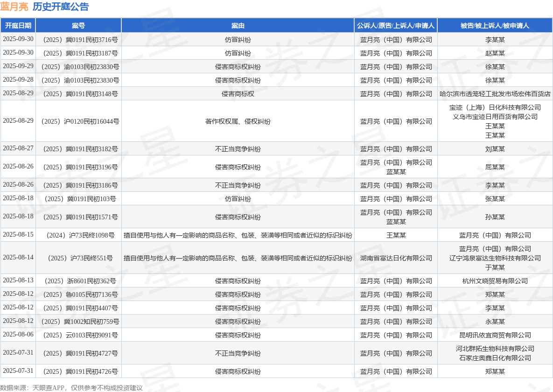Select the date 2025-09-29
Image resolution: width=553 pixels, height=392 pixels.
pyautogui.click(x=18, y=66)
